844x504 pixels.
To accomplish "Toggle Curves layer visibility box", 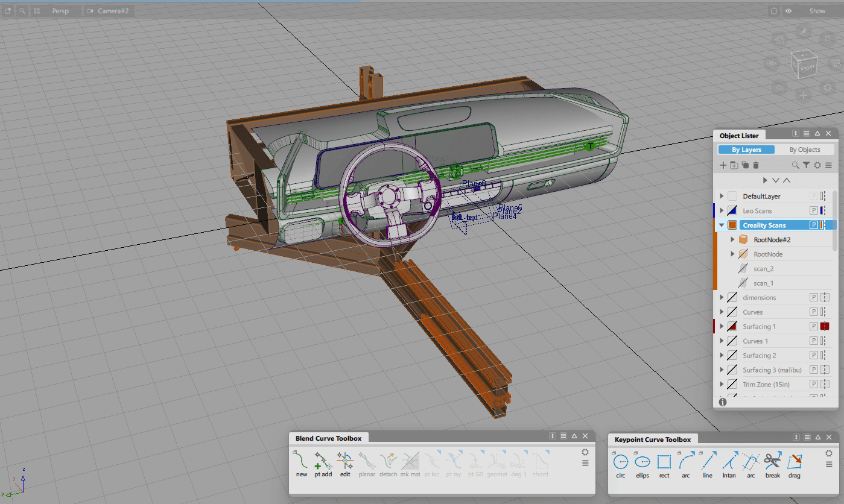I will click(x=732, y=312).
